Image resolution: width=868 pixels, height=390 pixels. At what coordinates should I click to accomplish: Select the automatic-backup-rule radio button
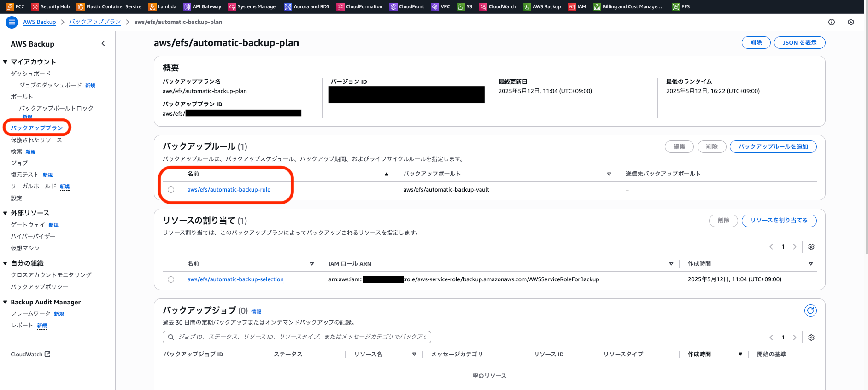coord(171,190)
